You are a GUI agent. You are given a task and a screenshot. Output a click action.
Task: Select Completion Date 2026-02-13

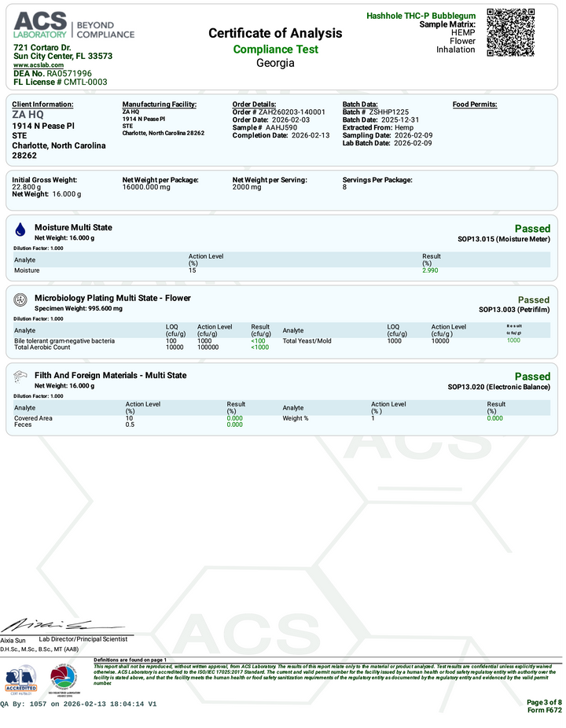tap(281, 135)
